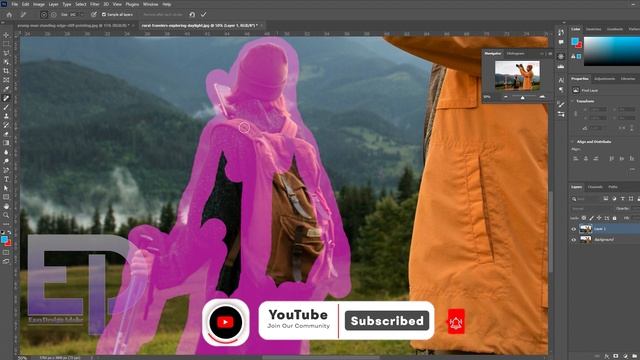Hide the Background layer with its eye icon

point(573,240)
